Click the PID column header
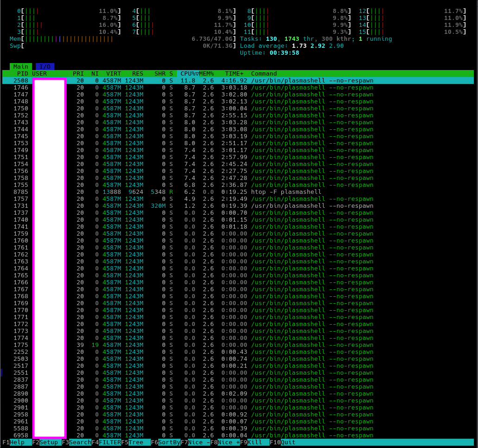This screenshot has height=448, width=478. coord(22,74)
